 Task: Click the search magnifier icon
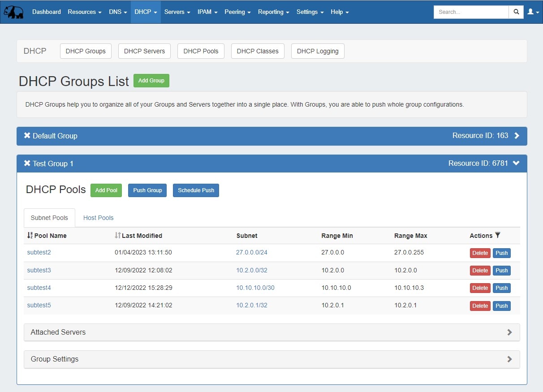point(516,12)
